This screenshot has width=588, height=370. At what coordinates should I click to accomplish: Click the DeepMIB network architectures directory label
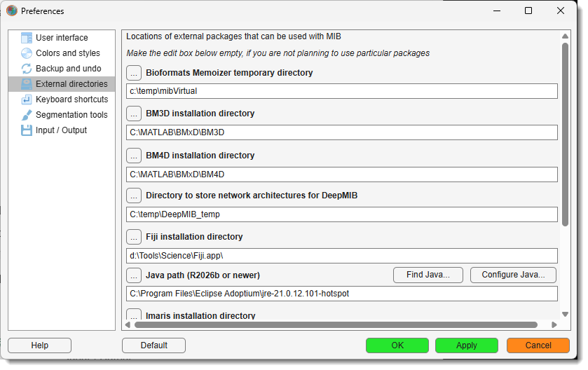click(252, 196)
